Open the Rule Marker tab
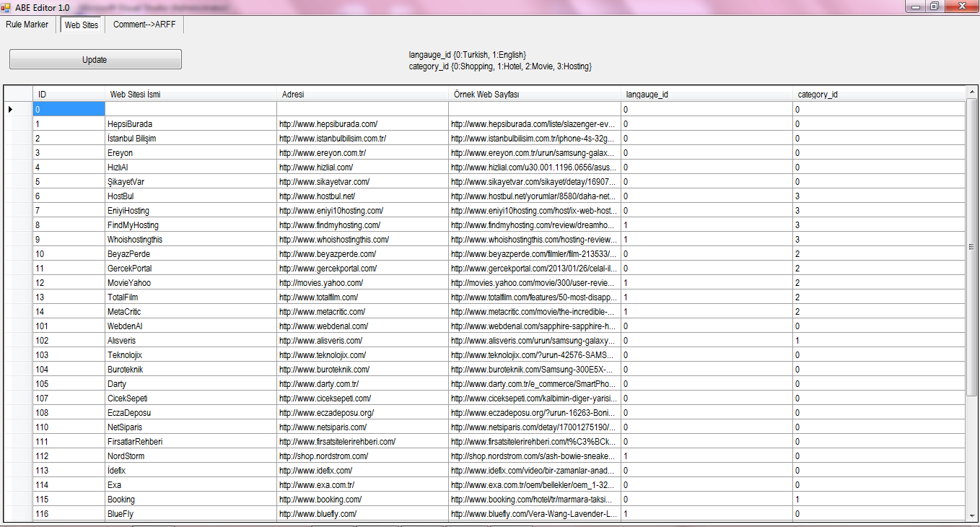This screenshot has width=980, height=527. (27, 25)
